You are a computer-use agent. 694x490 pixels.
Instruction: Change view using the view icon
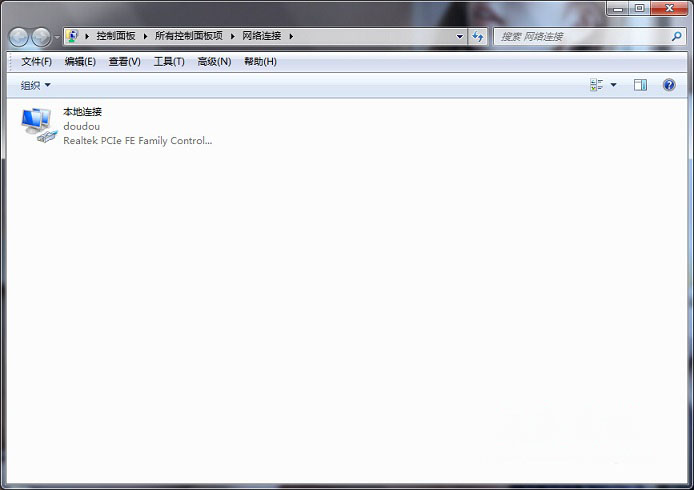coord(596,85)
